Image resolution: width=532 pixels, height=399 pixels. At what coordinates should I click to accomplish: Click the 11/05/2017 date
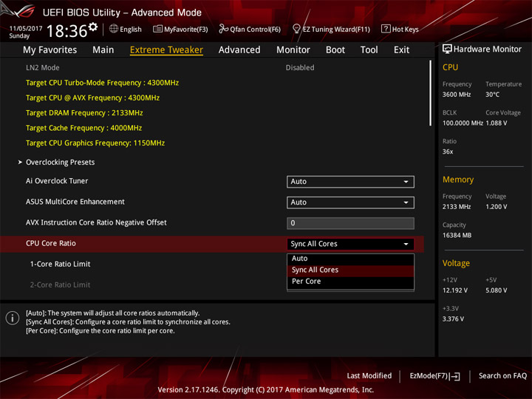[x=26, y=29]
